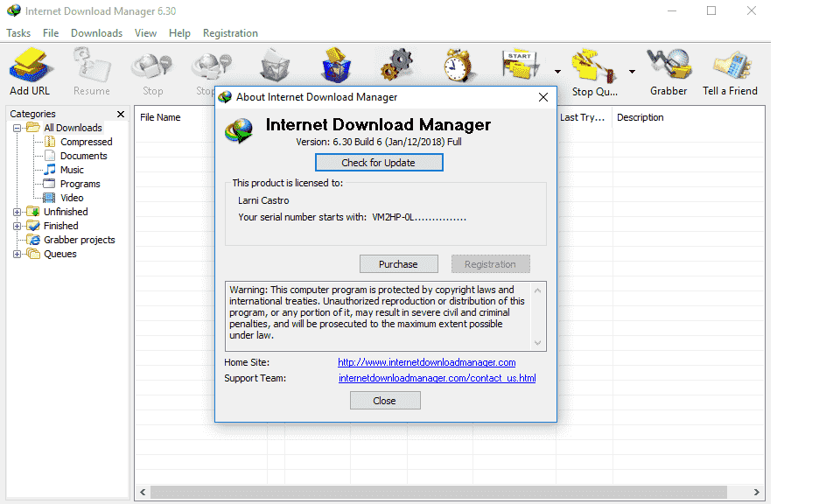This screenshot has width=840, height=504.
Task: Click the Close button in About dialog
Action: pyautogui.click(x=385, y=401)
